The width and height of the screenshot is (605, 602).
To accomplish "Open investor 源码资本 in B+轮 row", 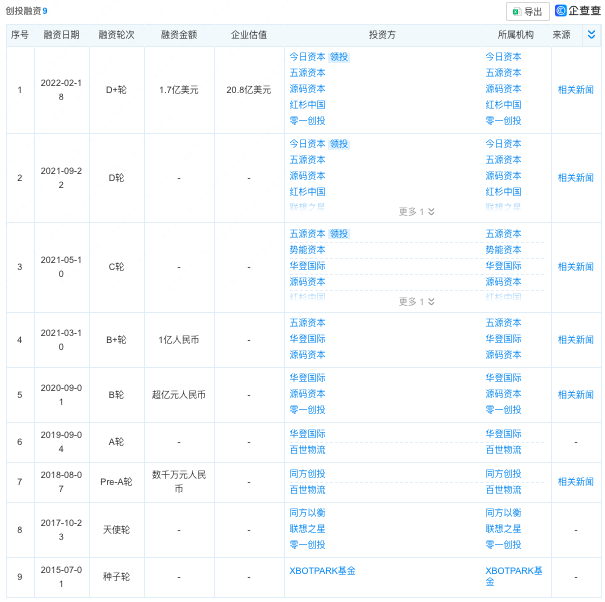I will pyautogui.click(x=308, y=355).
